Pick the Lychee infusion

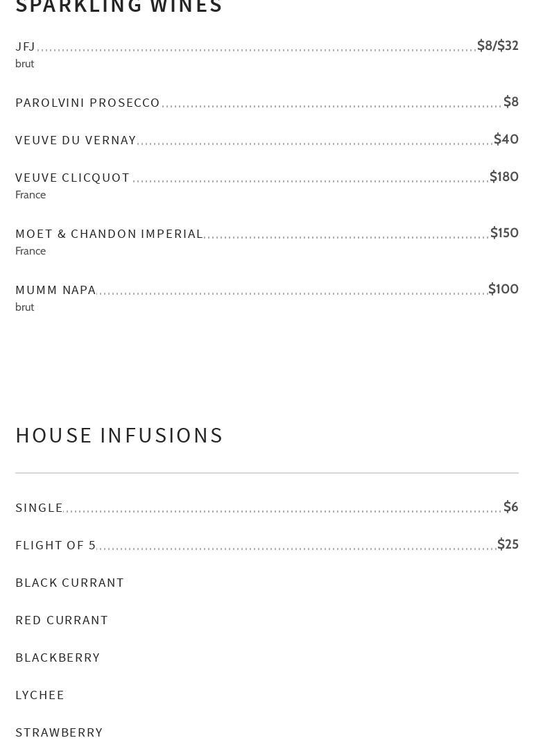(40, 696)
